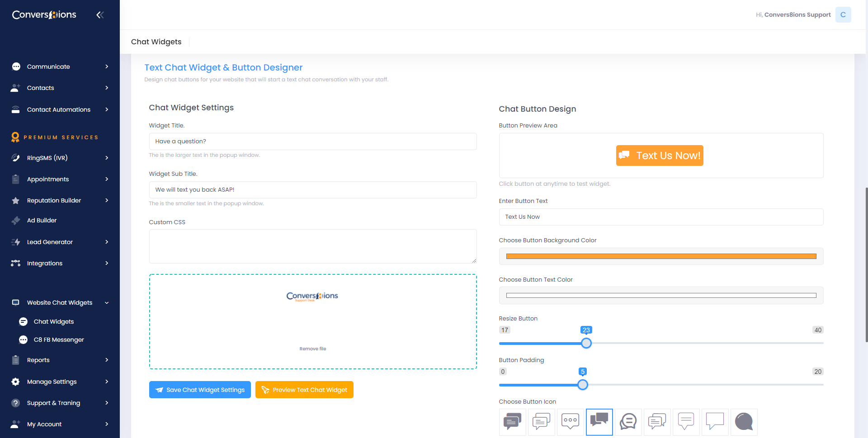Choose the three-dots speech bubble icon
868x438 pixels.
570,421
